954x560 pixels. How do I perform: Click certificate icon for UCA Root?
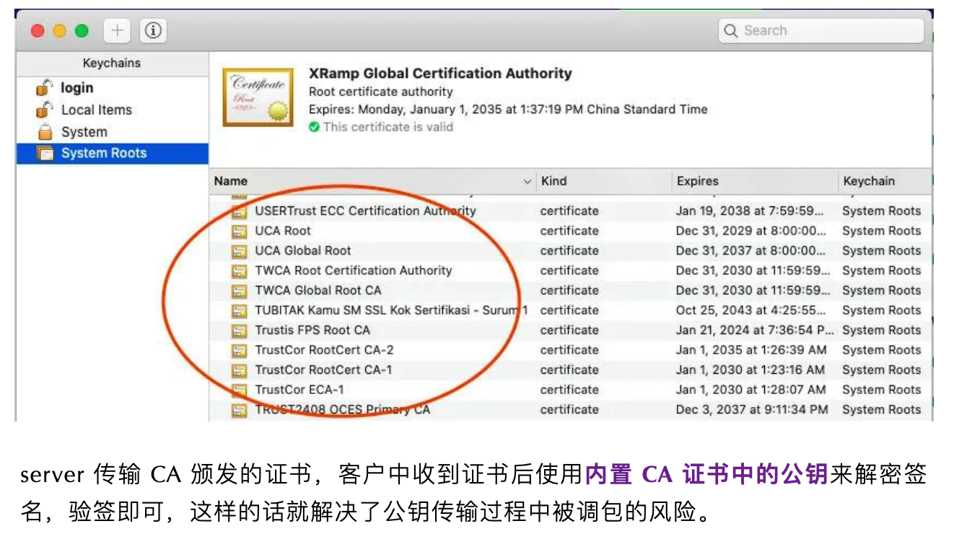point(239,231)
